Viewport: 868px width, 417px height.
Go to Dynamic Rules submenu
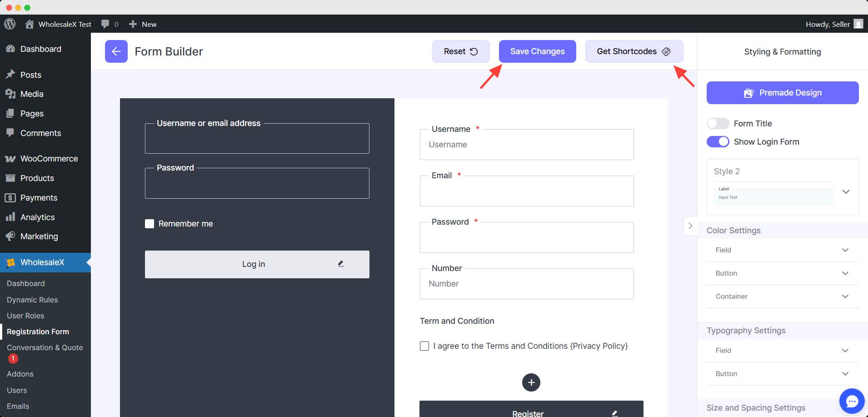click(x=32, y=300)
